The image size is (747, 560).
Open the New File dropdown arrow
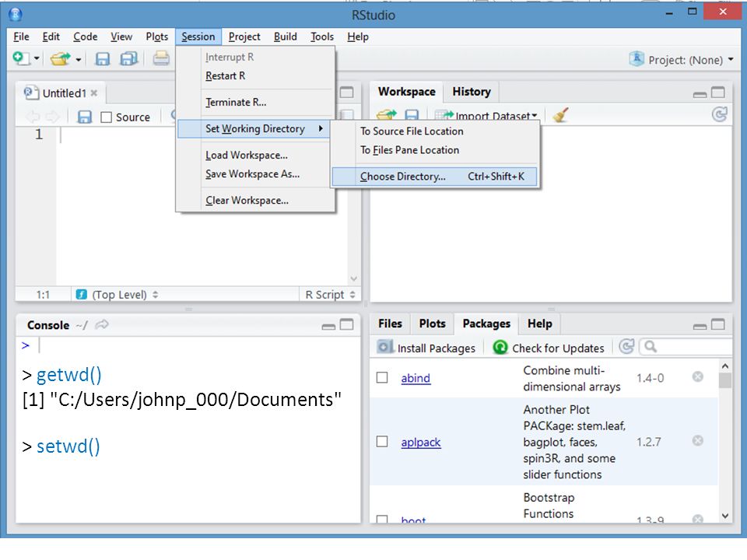(x=37, y=59)
